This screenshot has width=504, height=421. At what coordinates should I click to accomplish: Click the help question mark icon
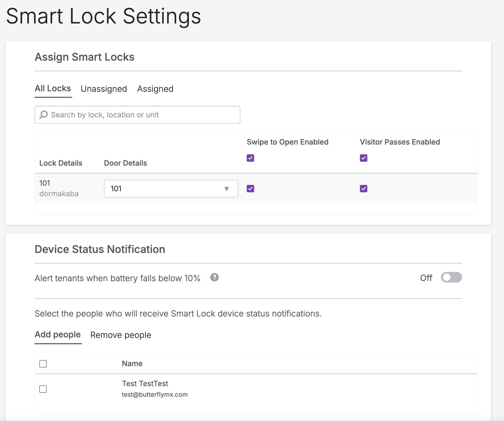click(214, 278)
